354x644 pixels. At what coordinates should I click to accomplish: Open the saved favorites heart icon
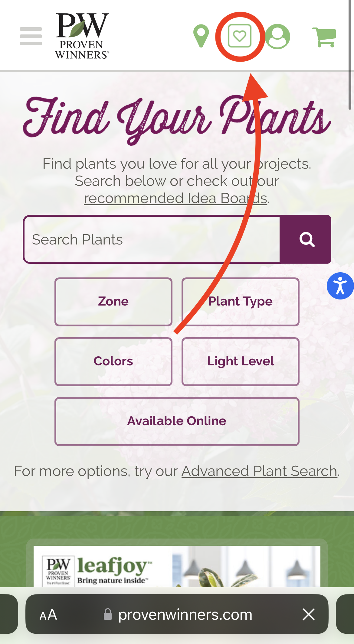240,36
